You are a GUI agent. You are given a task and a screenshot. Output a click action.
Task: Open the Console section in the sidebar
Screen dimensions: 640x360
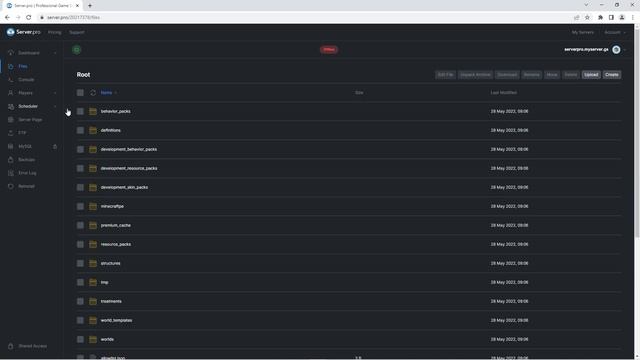[26, 80]
